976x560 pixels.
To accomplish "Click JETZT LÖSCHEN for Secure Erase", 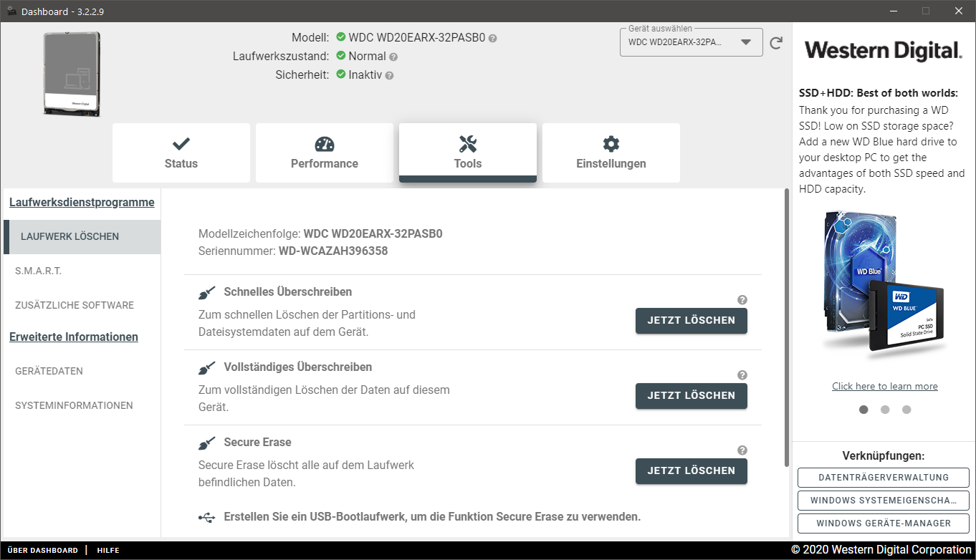I will tap(692, 471).
